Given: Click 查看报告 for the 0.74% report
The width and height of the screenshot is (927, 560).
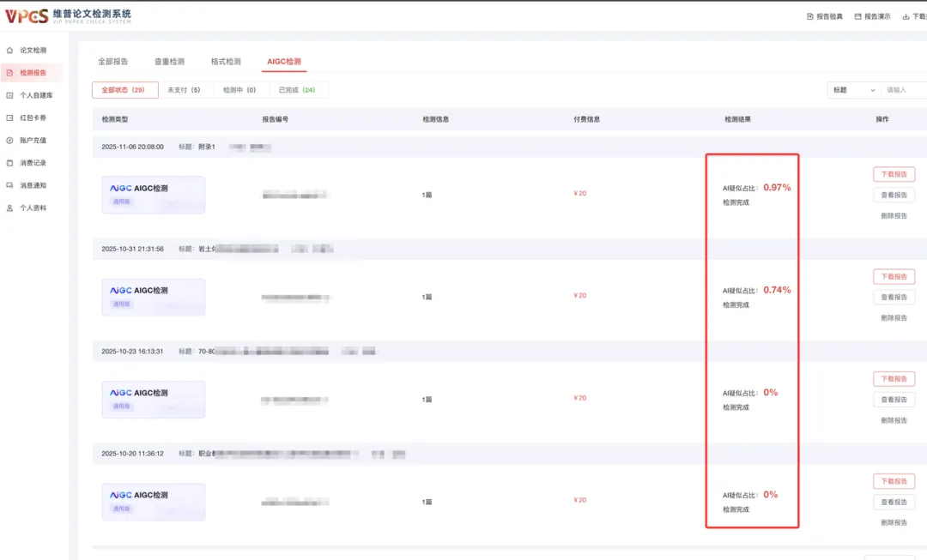Looking at the screenshot, I should (894, 298).
